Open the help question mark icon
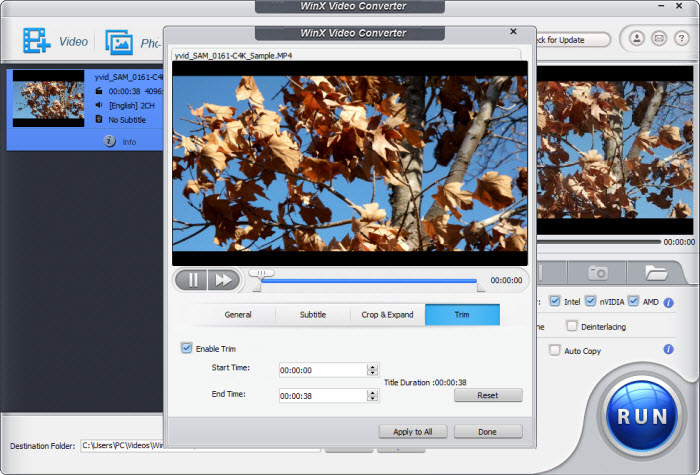The width and height of the screenshot is (700, 475). coord(681,38)
